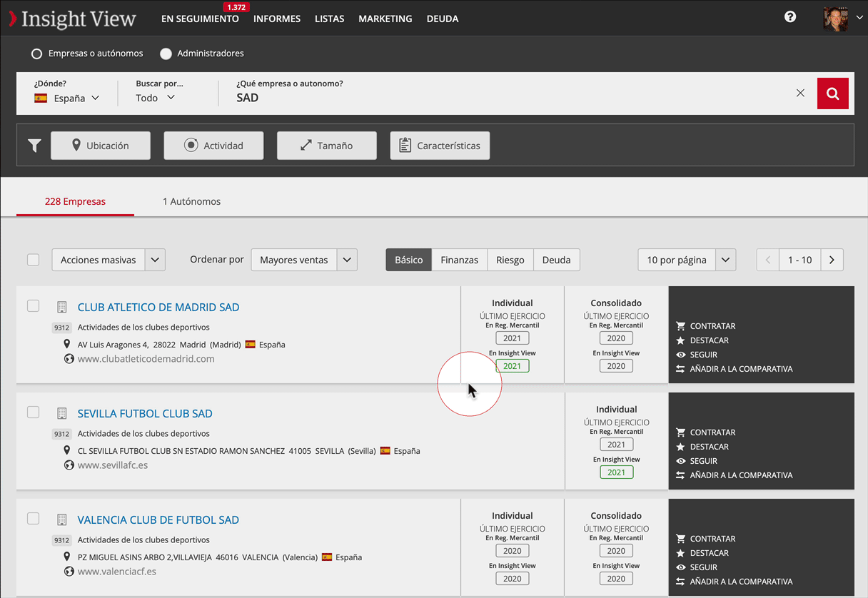
Task: Clear the search text with the X icon
Action: pos(800,93)
